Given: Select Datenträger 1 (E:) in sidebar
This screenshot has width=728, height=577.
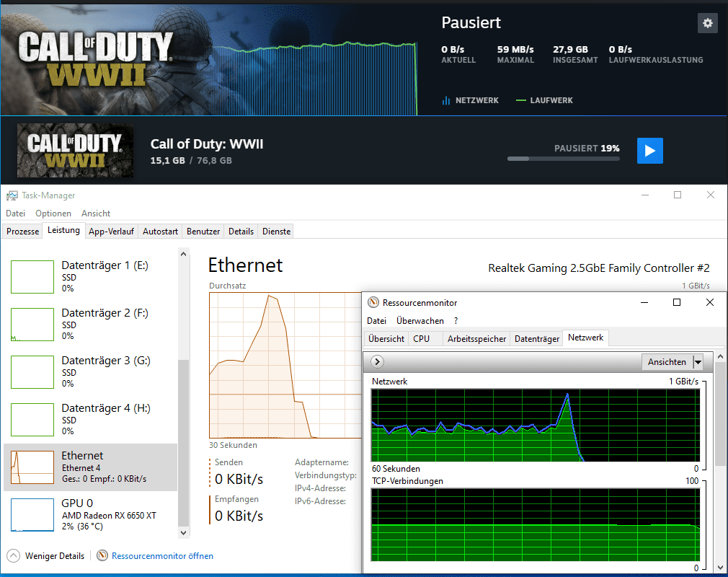Looking at the screenshot, I should [91, 277].
